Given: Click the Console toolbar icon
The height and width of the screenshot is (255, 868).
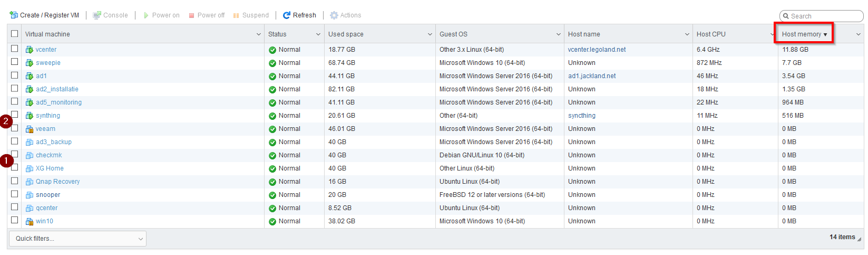Looking at the screenshot, I should click(97, 15).
